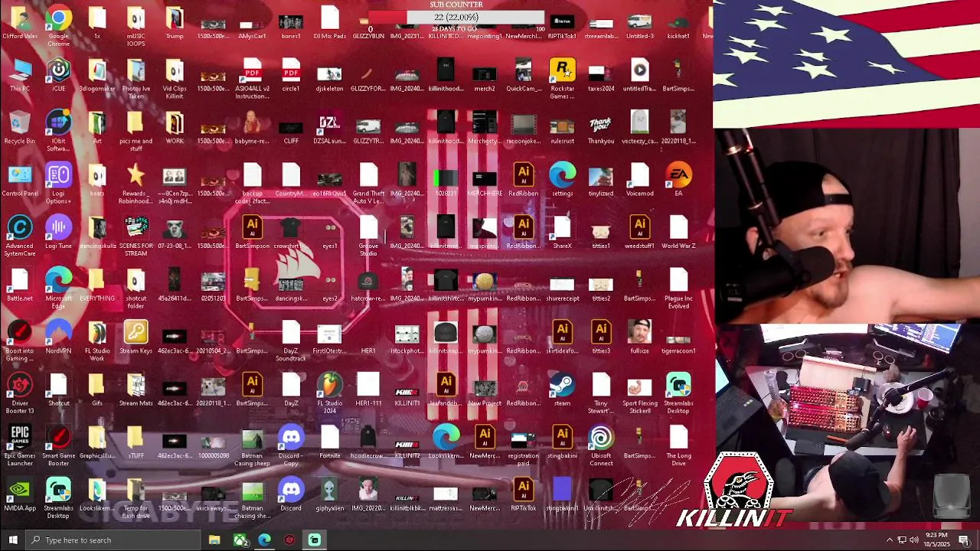Image resolution: width=980 pixels, height=551 pixels.
Task: Open the Fortnite desktop file
Action: click(x=330, y=442)
